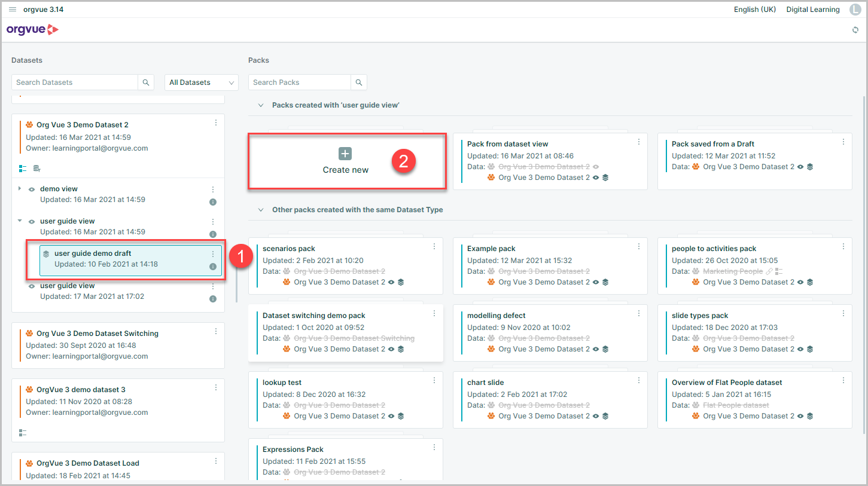Open the Expressions Pack card
The height and width of the screenshot is (486, 868).
click(x=346, y=459)
